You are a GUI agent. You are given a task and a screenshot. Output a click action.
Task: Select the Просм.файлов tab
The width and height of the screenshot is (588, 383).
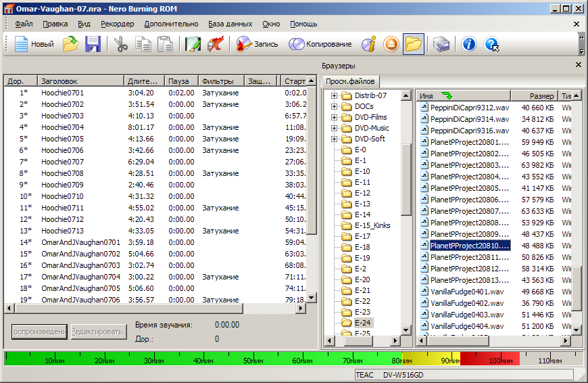pos(350,81)
